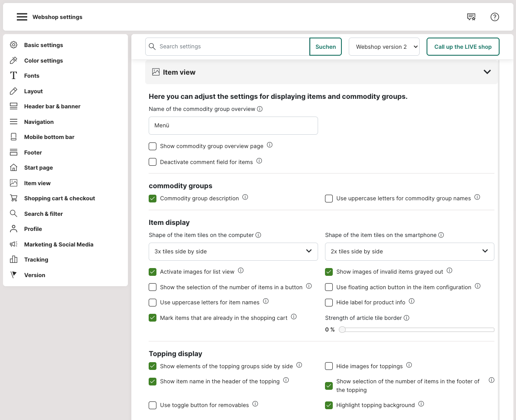Click the Shopping cart & checkout icon

[x=14, y=198]
